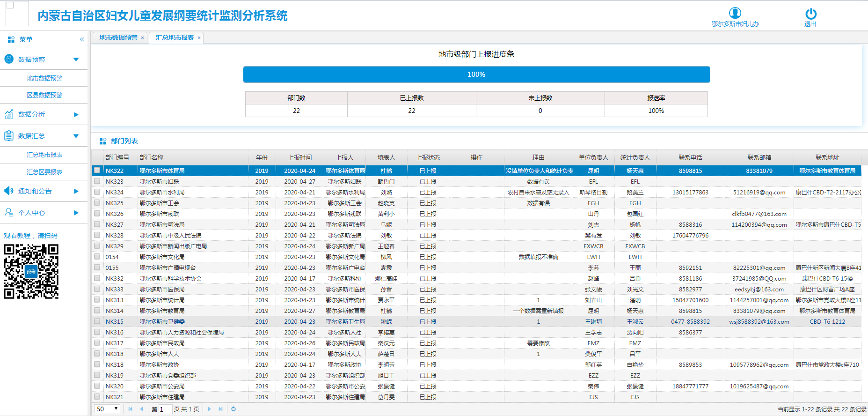Select checkbox of 鄂尔多斯市水利局 row

click(97, 192)
